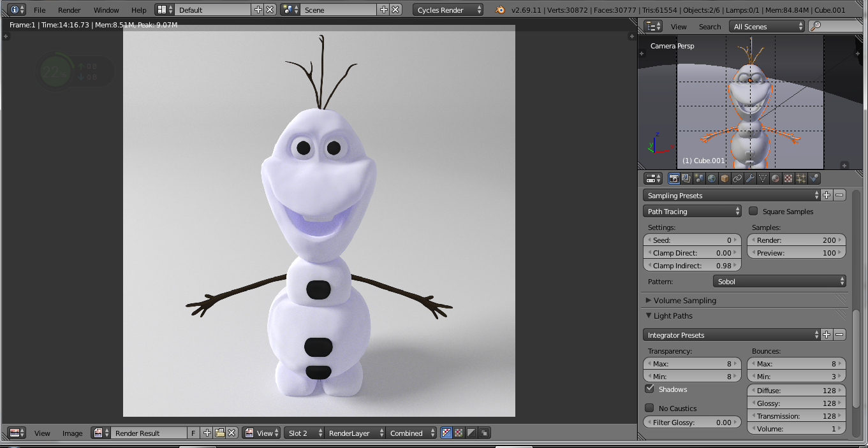Image resolution: width=868 pixels, height=448 pixels.
Task: Open the Material properties panel
Action: point(776,178)
